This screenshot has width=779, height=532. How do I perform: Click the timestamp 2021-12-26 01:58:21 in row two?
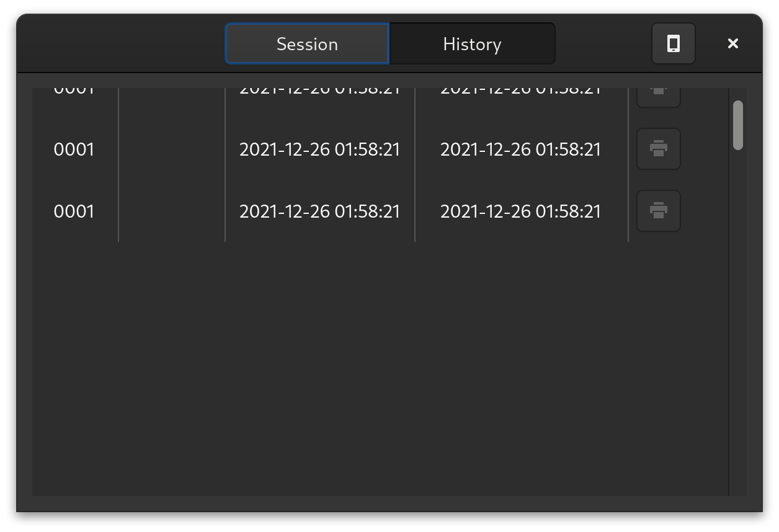[319, 149]
